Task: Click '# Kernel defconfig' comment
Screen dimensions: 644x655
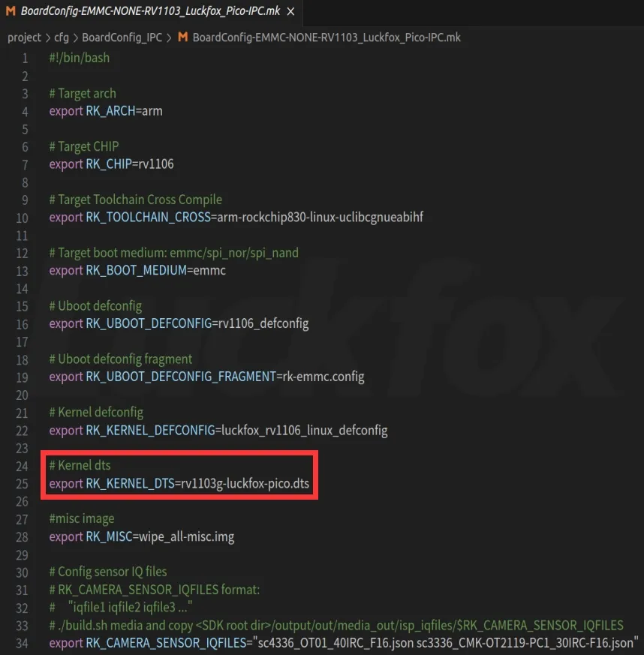Action: coord(96,413)
